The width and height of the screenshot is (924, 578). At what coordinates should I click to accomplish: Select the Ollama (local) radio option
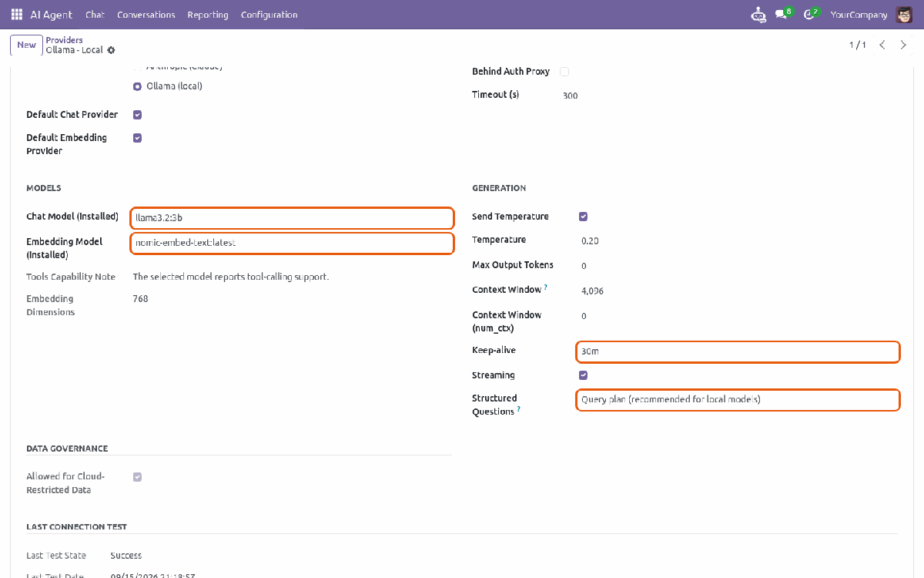click(137, 87)
